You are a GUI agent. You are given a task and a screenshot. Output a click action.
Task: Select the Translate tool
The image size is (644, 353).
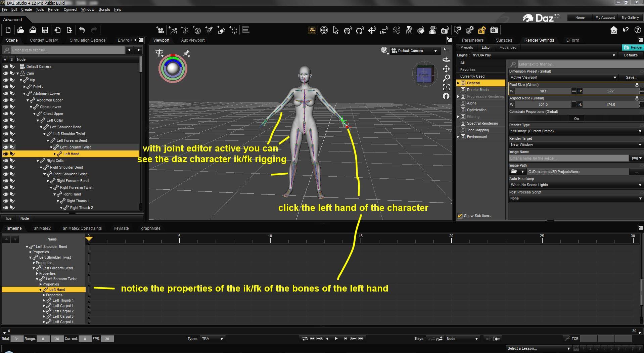click(372, 30)
